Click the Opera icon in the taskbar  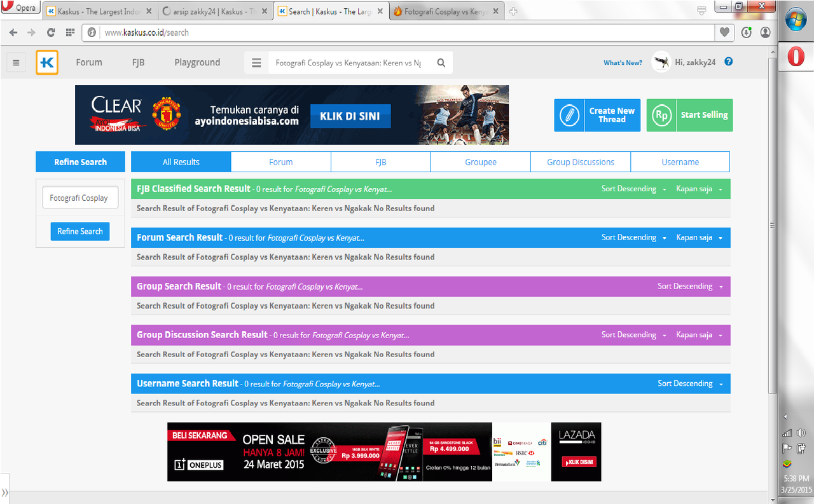[796, 57]
